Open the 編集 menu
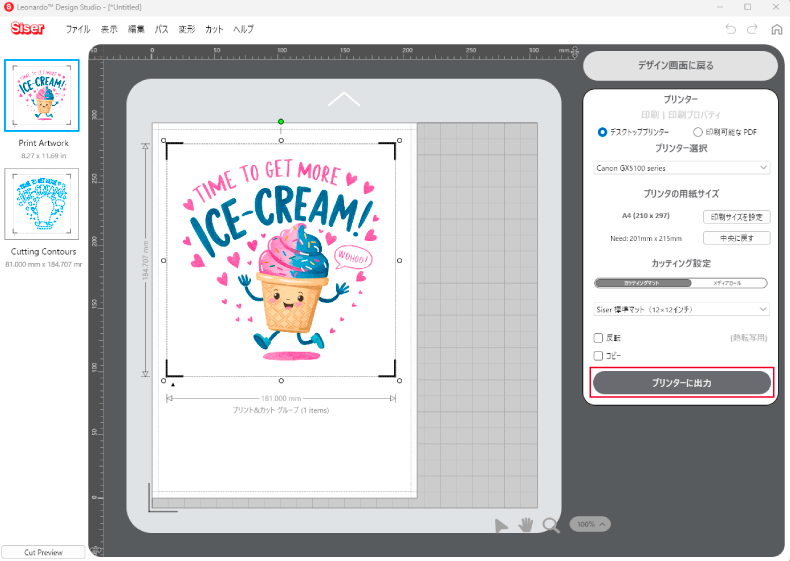Image resolution: width=790 pixels, height=561 pixels. coord(136,29)
